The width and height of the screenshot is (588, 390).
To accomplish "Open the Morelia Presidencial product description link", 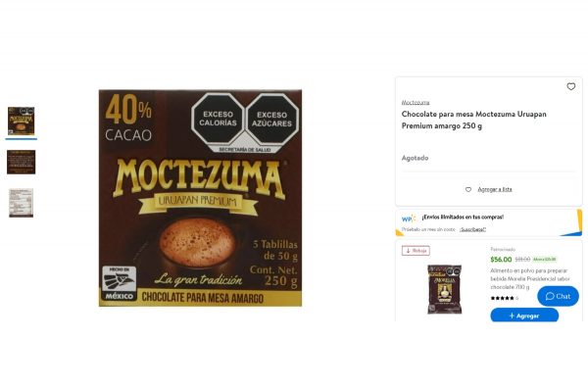I will pos(529,278).
